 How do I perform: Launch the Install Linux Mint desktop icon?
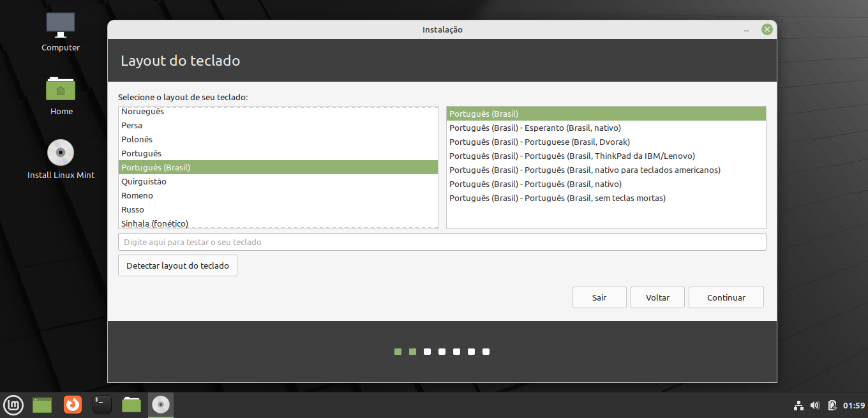coord(61,160)
